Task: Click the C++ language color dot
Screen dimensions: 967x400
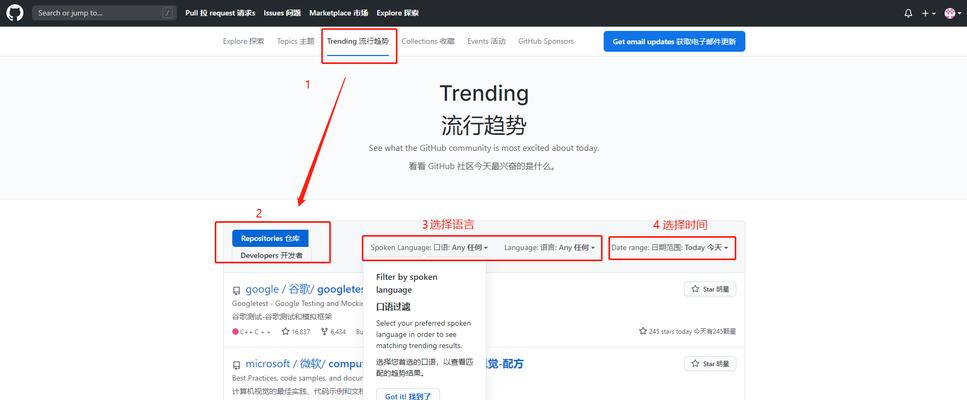Action: pyautogui.click(x=235, y=332)
